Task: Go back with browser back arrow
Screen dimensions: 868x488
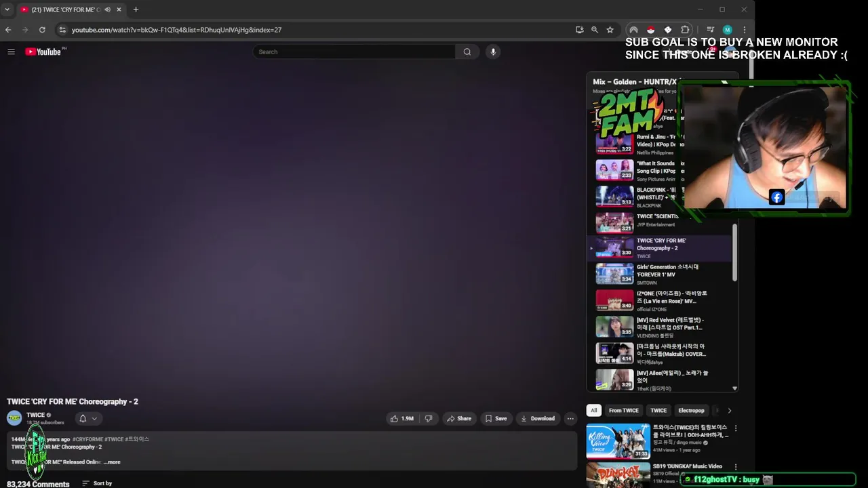Action: pyautogui.click(x=8, y=30)
